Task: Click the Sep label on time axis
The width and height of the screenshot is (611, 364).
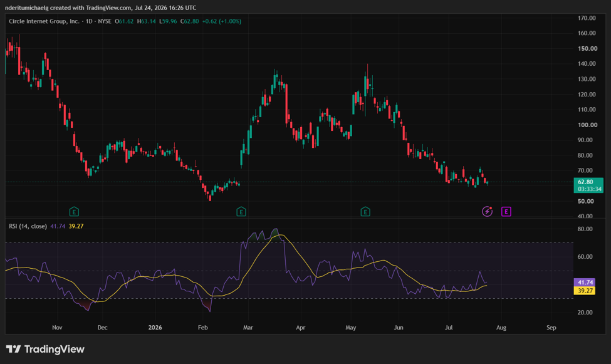Action: coord(551,328)
